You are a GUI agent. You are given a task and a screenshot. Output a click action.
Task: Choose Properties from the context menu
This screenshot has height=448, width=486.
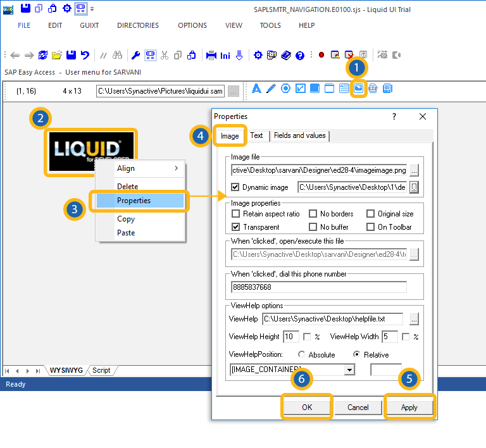[x=134, y=201]
